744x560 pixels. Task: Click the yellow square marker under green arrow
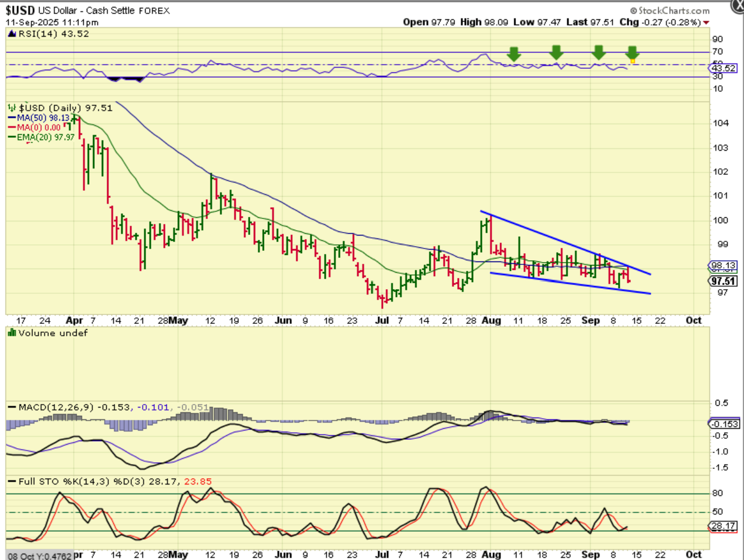pyautogui.click(x=633, y=61)
